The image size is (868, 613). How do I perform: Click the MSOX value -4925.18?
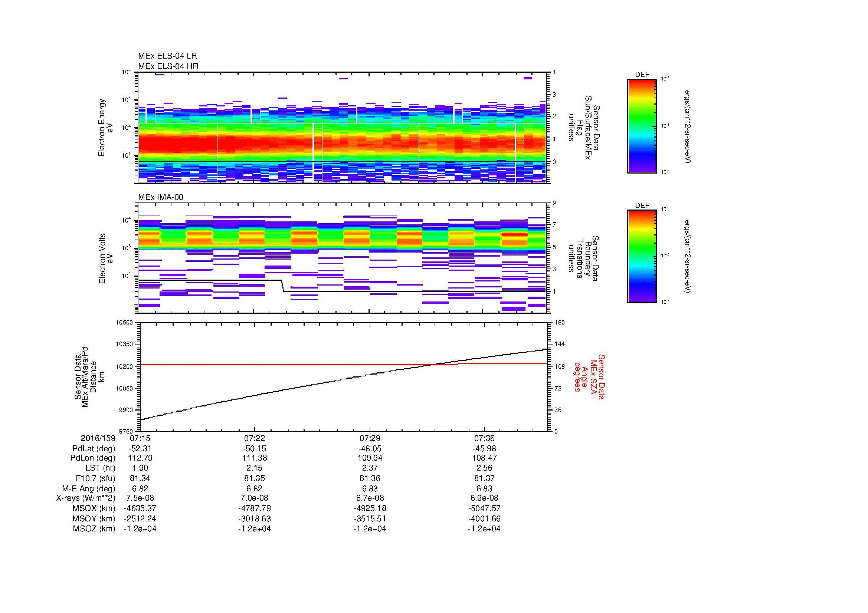tap(370, 508)
